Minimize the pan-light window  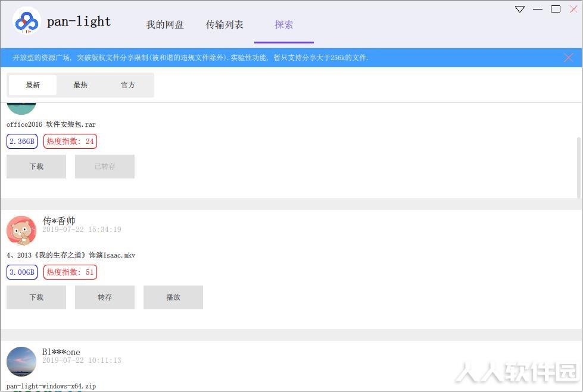[538, 10]
